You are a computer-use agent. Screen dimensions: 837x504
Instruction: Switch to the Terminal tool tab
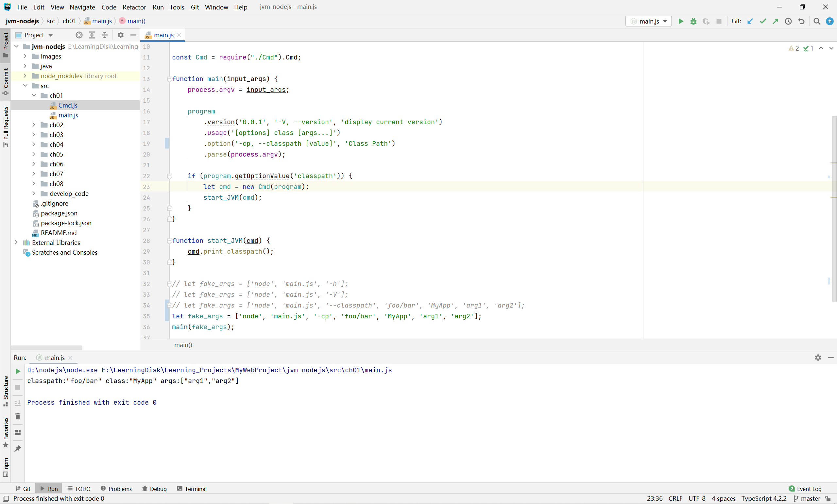click(192, 488)
